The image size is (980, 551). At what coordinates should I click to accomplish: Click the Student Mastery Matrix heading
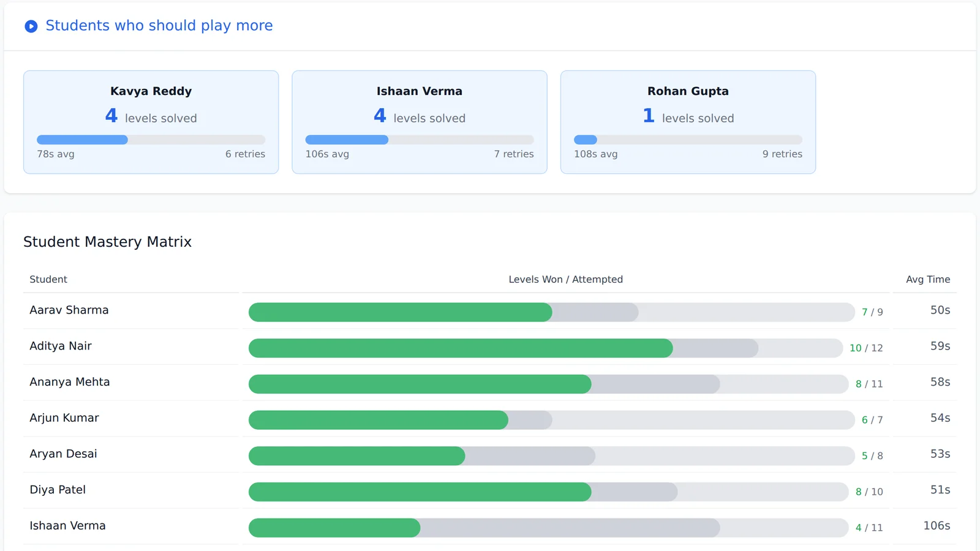(x=107, y=242)
